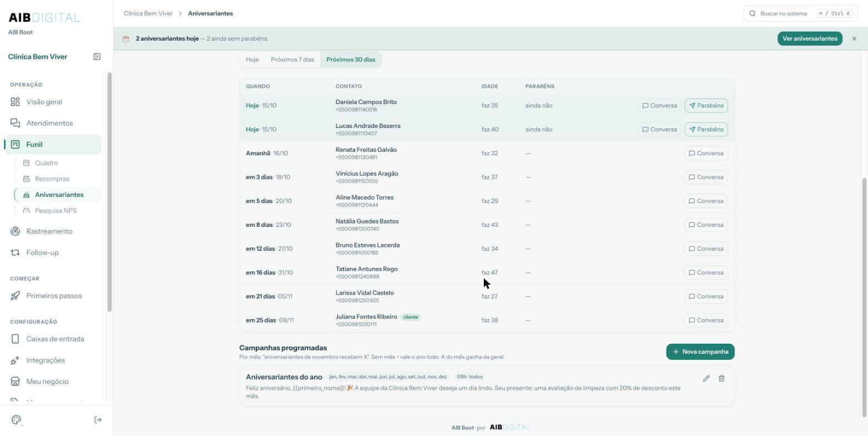Edit the Aniversariantes do ano campaign
Screen dimensions: 868x436
tap(706, 378)
